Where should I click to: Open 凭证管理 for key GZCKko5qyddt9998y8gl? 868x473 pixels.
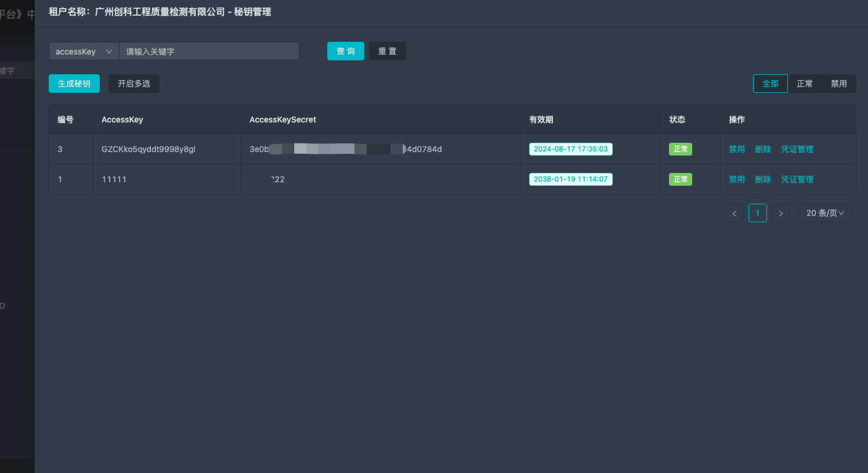pos(797,149)
